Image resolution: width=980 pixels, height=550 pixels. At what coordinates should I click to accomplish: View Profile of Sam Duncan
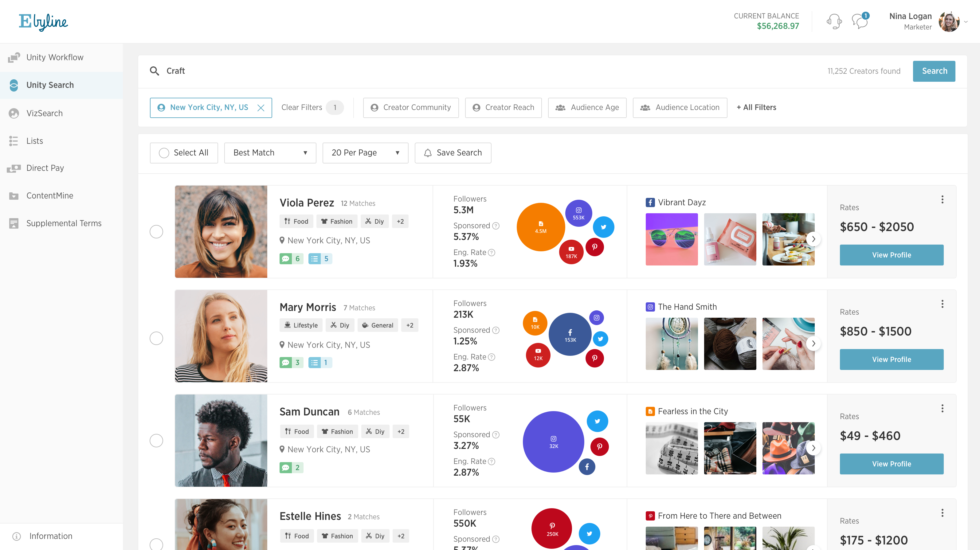(x=891, y=464)
